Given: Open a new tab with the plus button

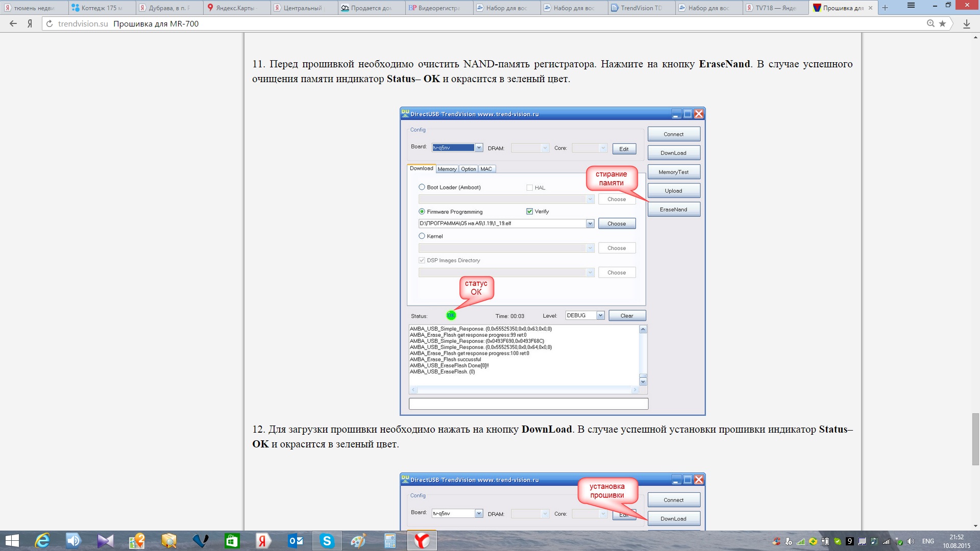Looking at the screenshot, I should tap(885, 8).
